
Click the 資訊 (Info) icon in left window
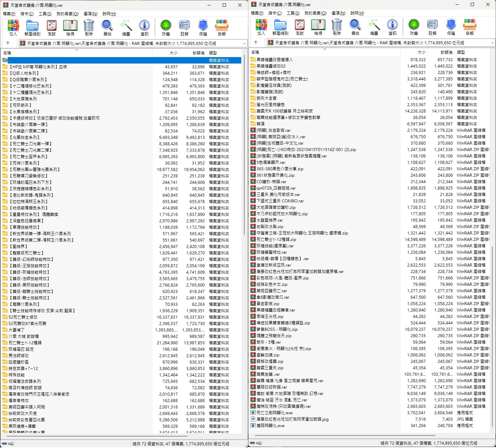coord(145,28)
